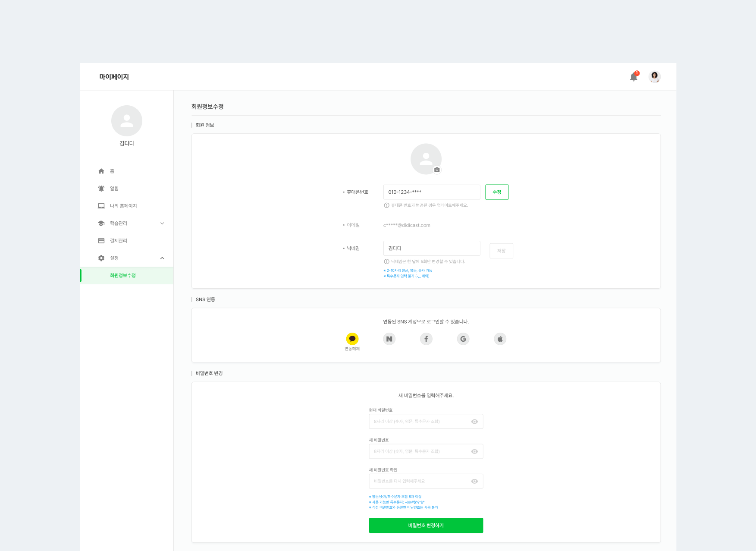Toggle visibility of new password (새 비밀번호) field
Viewport: 756px width, 551px height.
coord(474,451)
